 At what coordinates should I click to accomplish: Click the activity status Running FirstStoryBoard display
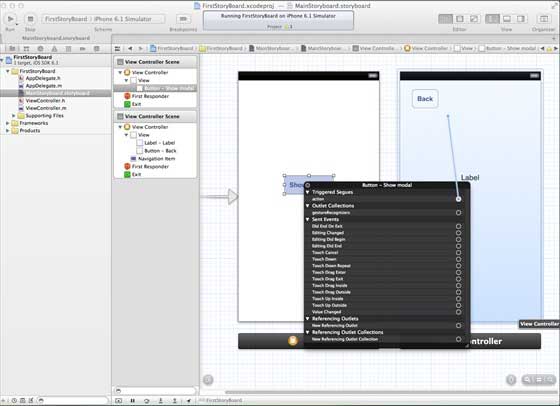pos(278,20)
